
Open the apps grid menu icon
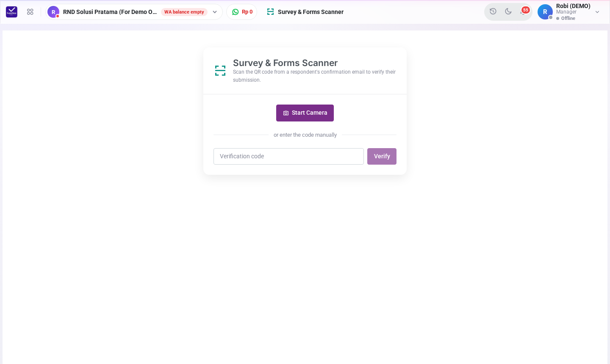click(x=30, y=12)
